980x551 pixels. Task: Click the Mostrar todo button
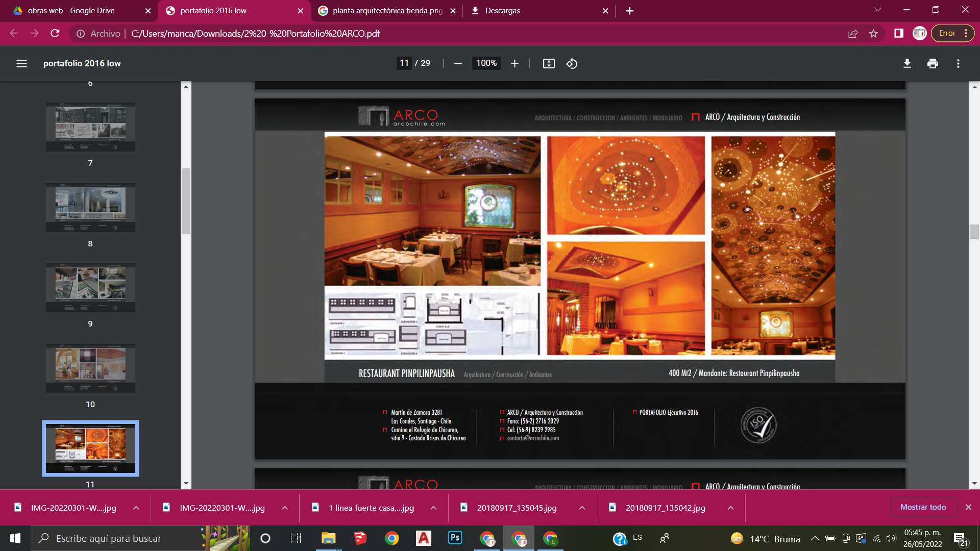923,507
